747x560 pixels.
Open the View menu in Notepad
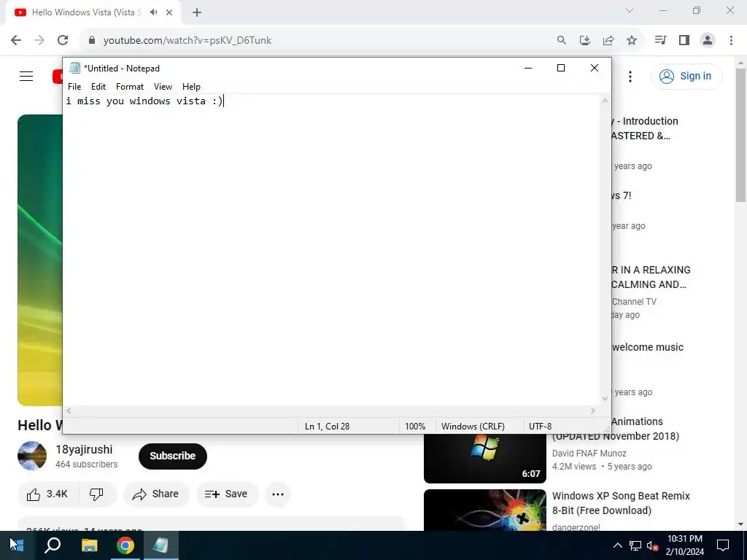[x=163, y=87]
